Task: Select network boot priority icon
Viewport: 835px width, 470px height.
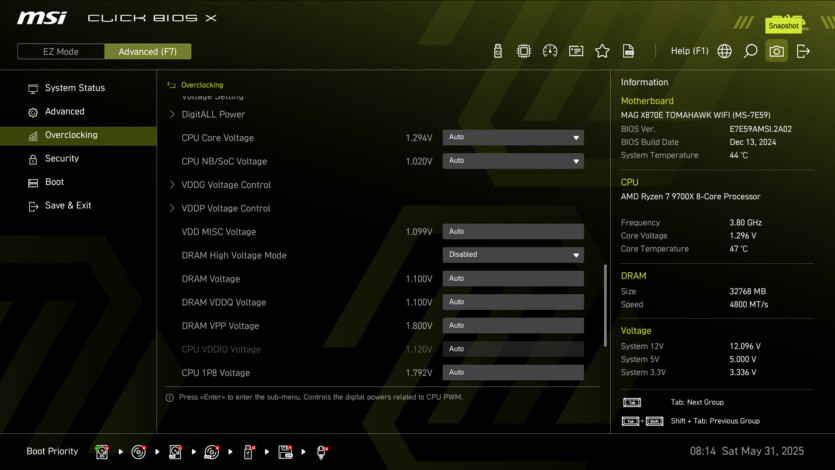Action: 322,452
